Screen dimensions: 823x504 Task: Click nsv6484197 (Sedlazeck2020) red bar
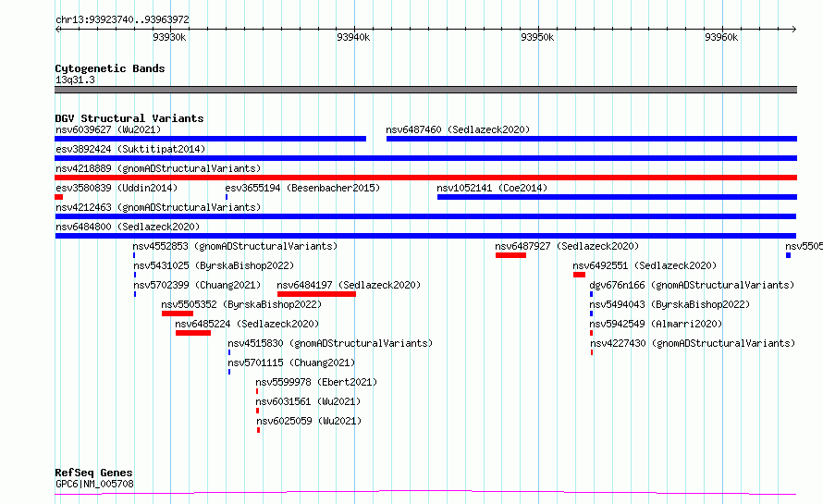coord(316,294)
